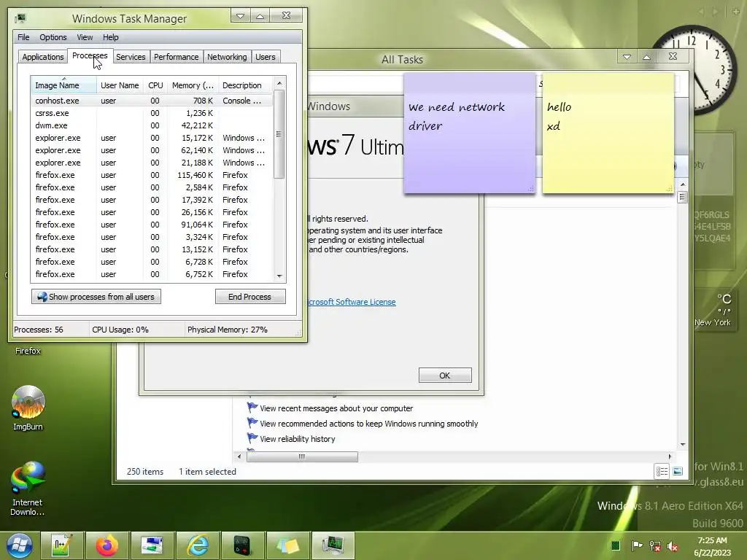Sort processes by the Memory column header
This screenshot has height=560, width=747.
coord(193,85)
